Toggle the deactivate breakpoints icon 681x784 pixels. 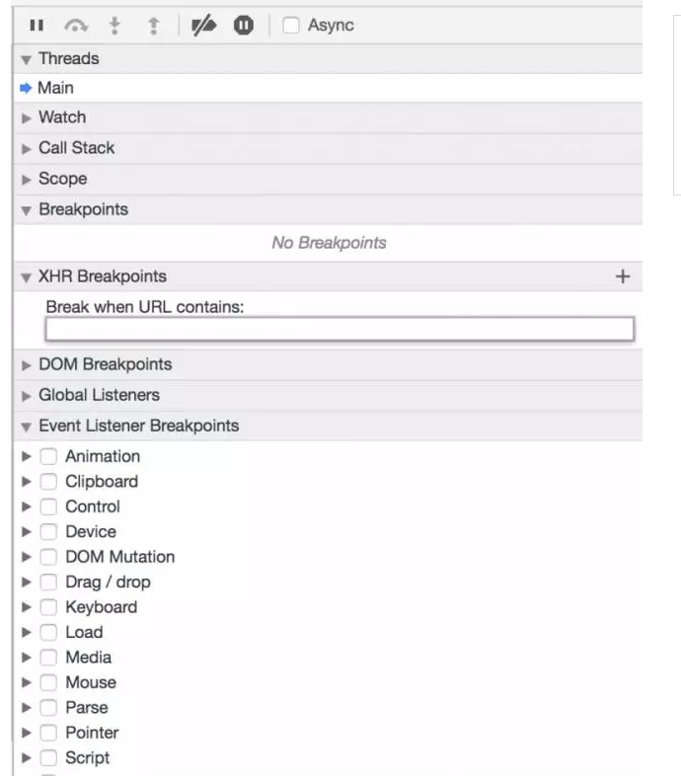coord(204,25)
